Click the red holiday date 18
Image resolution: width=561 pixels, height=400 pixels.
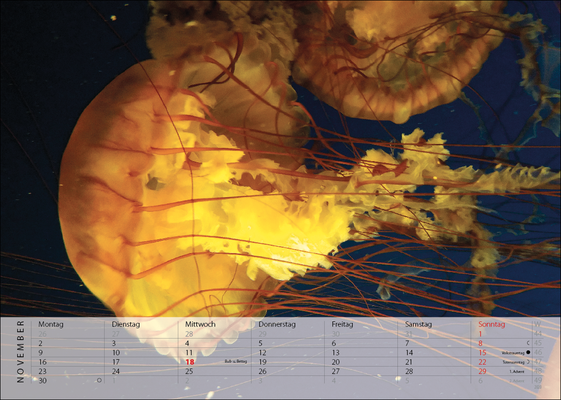(190, 362)
